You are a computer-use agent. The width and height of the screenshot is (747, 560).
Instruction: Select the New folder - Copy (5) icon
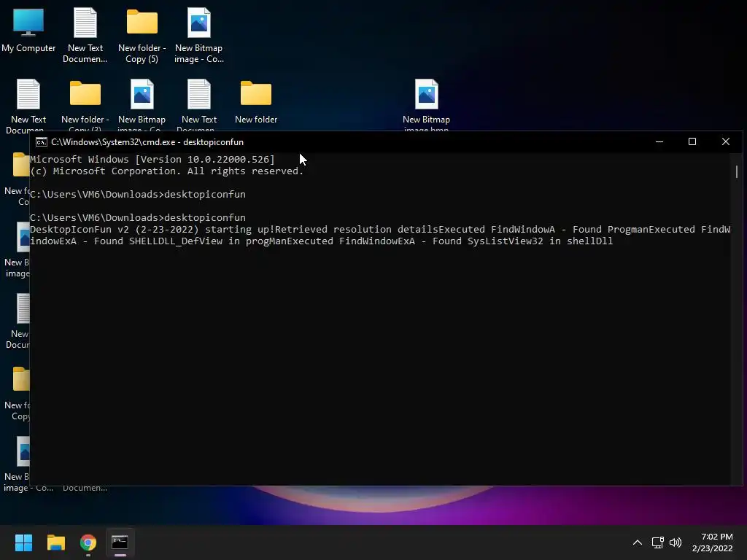tap(142, 35)
